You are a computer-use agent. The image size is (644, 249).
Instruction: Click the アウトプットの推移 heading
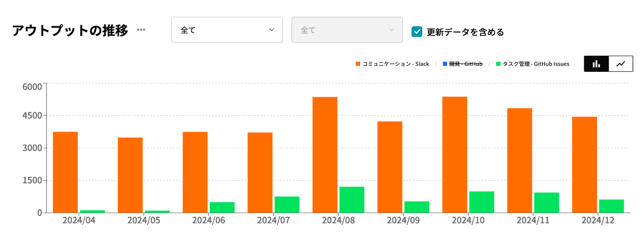tap(70, 30)
